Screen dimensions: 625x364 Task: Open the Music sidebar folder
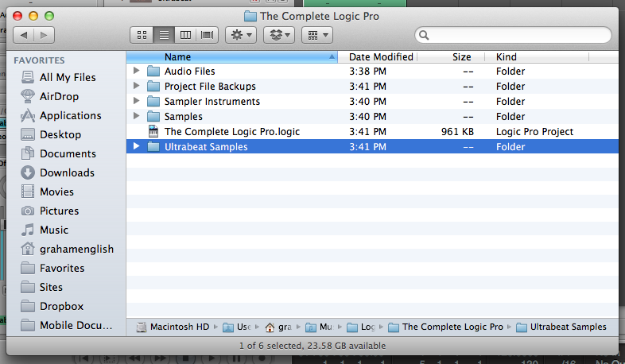[54, 230]
